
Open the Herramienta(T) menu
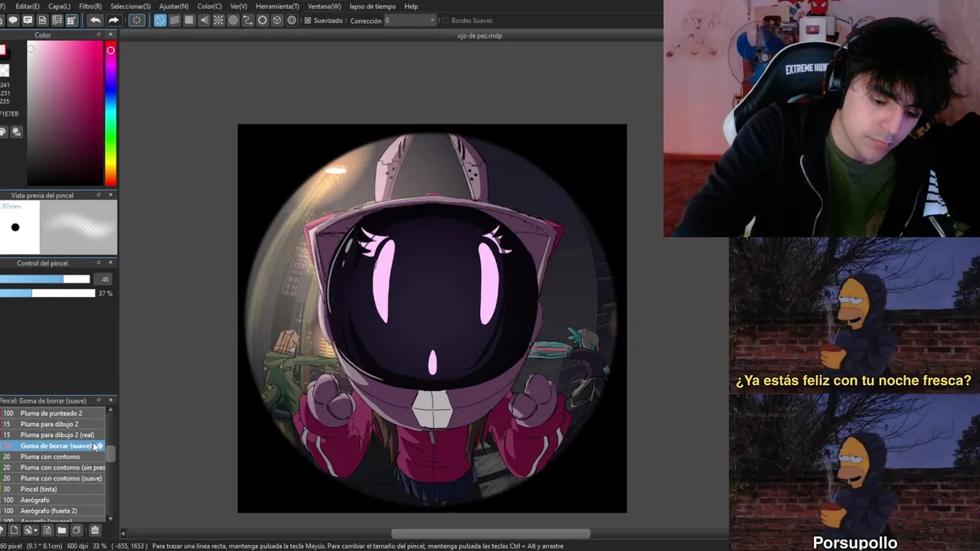click(277, 6)
